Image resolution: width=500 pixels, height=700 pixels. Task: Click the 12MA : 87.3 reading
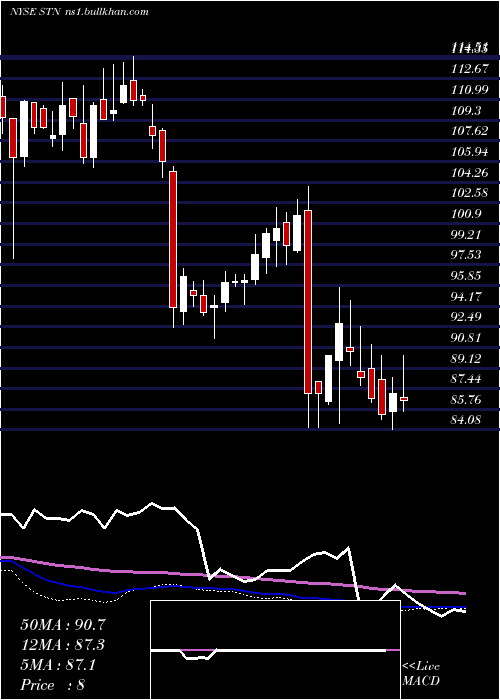(63, 645)
